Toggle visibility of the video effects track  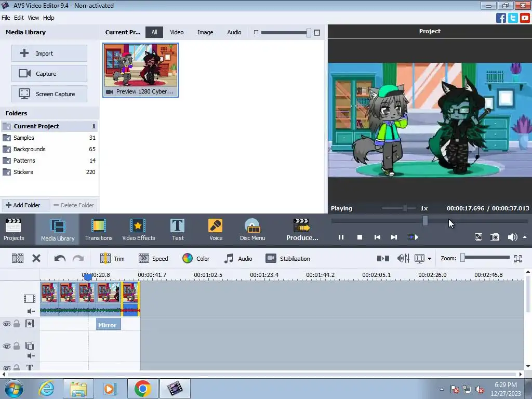click(6, 324)
